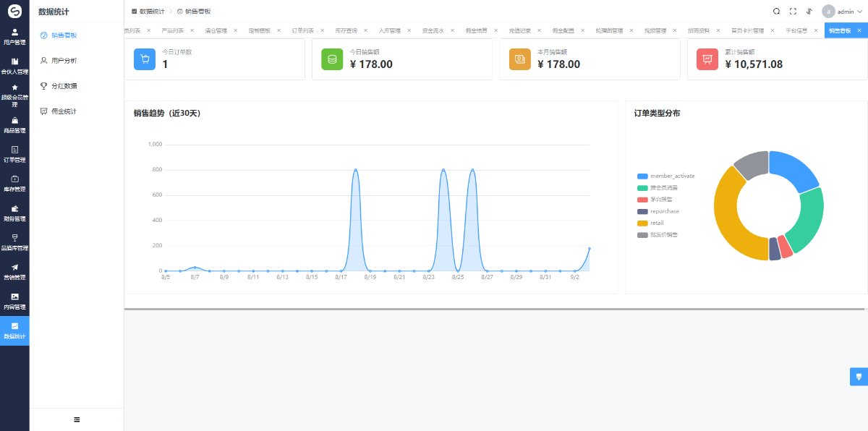Image resolution: width=868 pixels, height=431 pixels.
Task: Open the admin user dropdown
Action: (x=843, y=12)
